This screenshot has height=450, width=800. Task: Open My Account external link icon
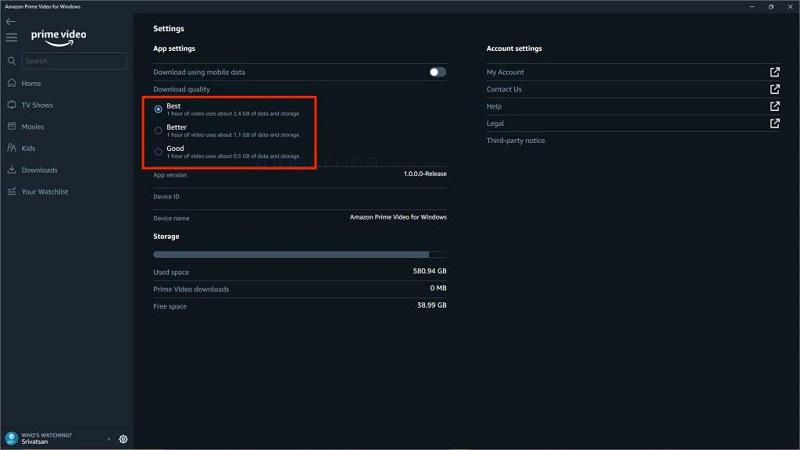point(774,72)
